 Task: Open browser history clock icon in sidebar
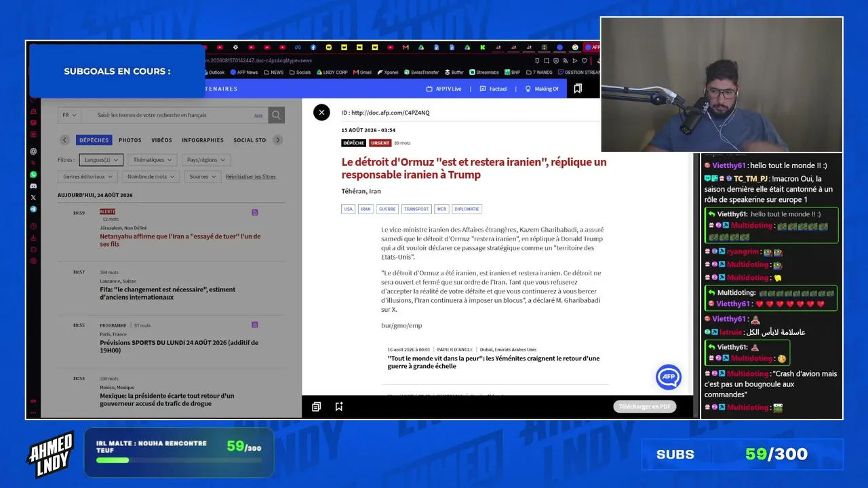(33, 226)
